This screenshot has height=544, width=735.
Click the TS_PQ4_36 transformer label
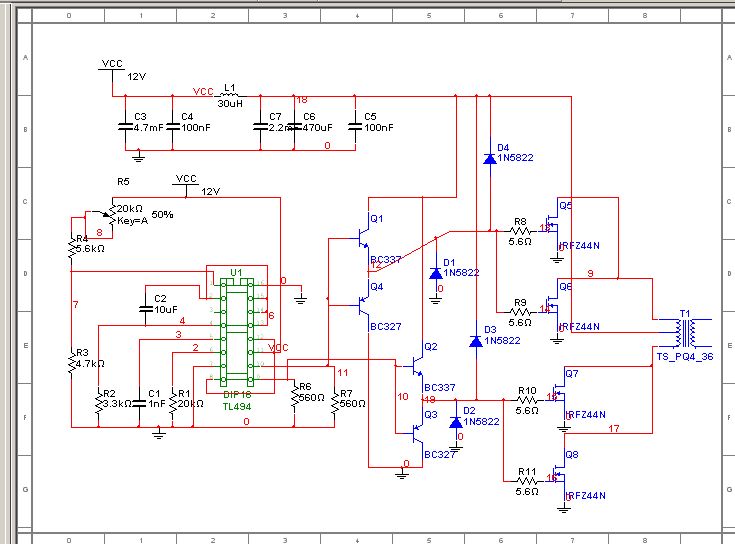[684, 357]
